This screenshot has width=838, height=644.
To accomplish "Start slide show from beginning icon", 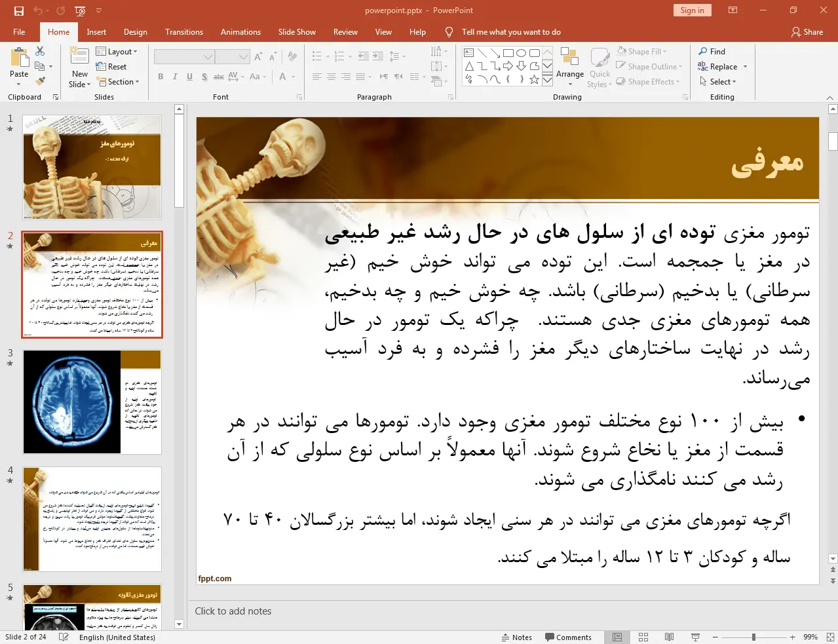I will click(x=80, y=10).
